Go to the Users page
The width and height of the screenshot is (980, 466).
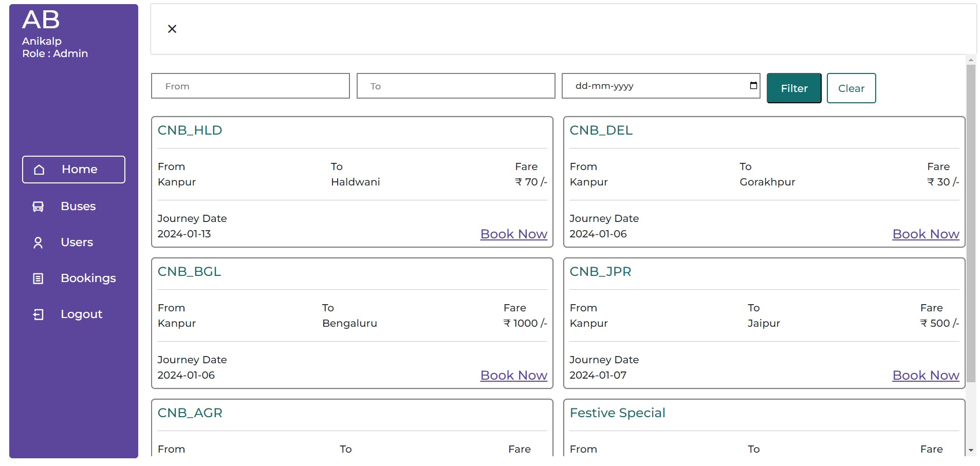point(77,243)
